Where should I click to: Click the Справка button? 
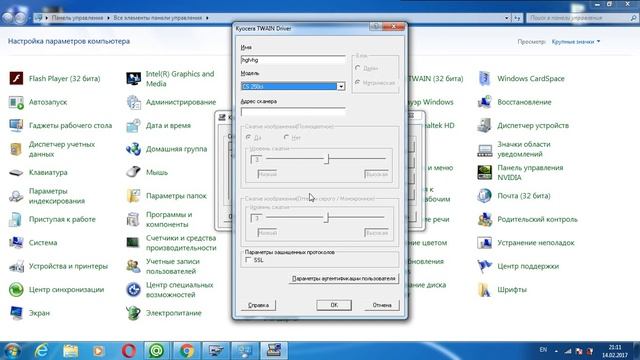coord(258,305)
